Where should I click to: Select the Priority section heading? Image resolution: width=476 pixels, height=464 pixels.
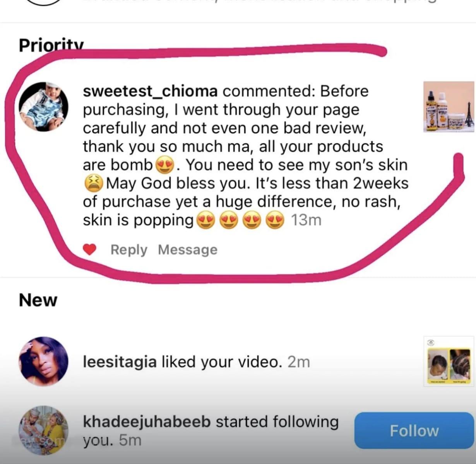pos(51,45)
